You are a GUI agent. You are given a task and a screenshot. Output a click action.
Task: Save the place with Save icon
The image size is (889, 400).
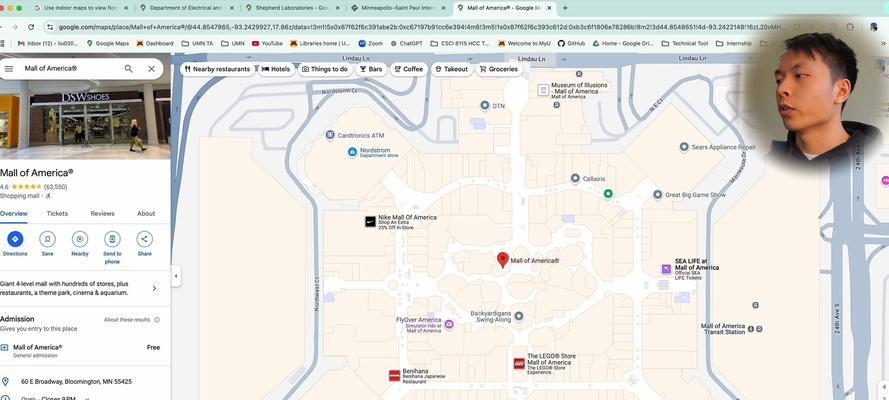click(48, 239)
